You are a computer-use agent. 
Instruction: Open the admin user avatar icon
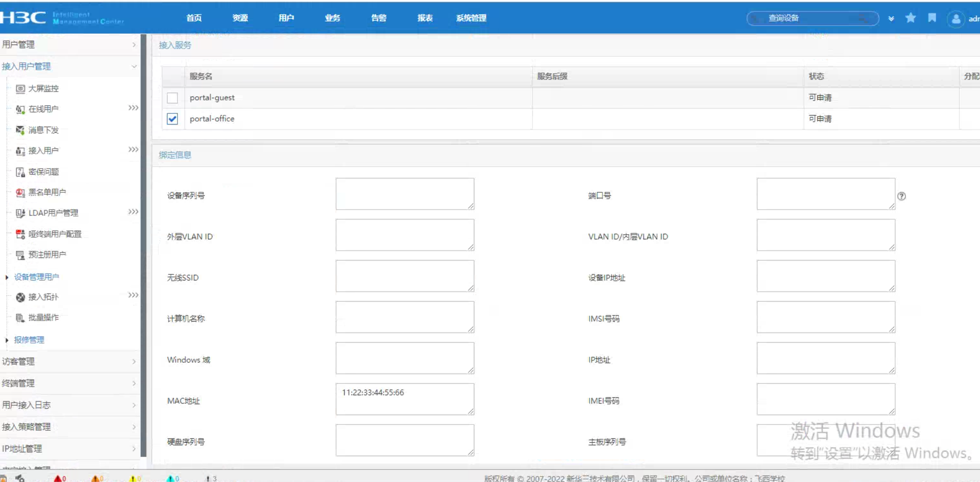[955, 19]
